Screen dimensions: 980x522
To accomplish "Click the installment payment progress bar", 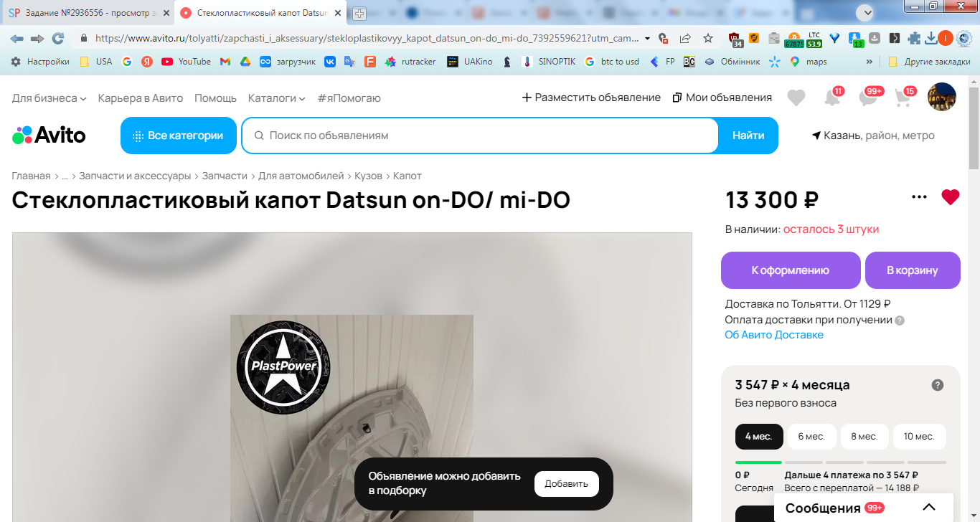I will pos(841,462).
